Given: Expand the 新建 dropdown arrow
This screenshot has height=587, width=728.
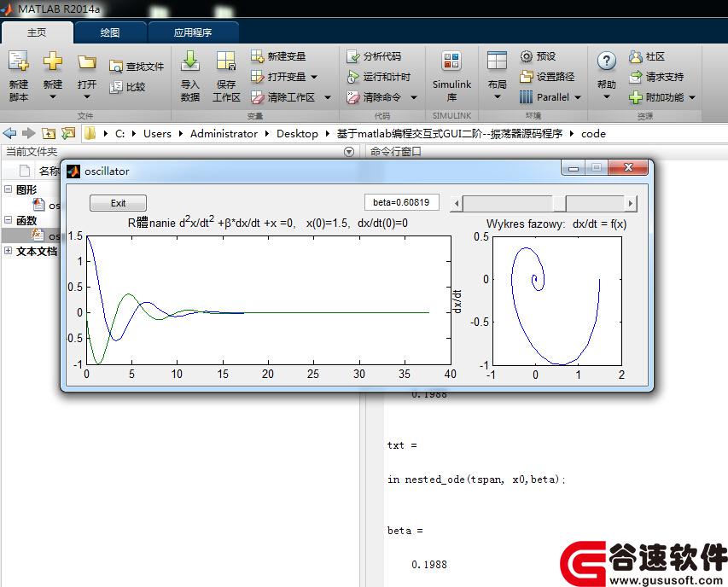Looking at the screenshot, I should tap(52, 97).
